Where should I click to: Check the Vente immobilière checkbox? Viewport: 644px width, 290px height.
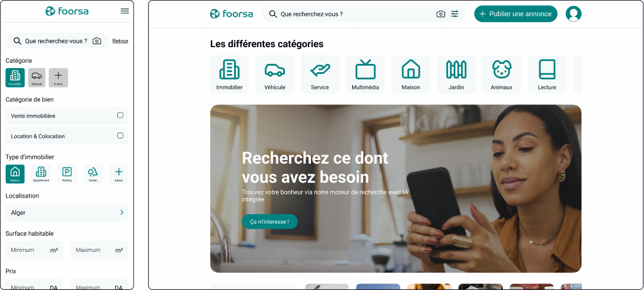pos(120,115)
